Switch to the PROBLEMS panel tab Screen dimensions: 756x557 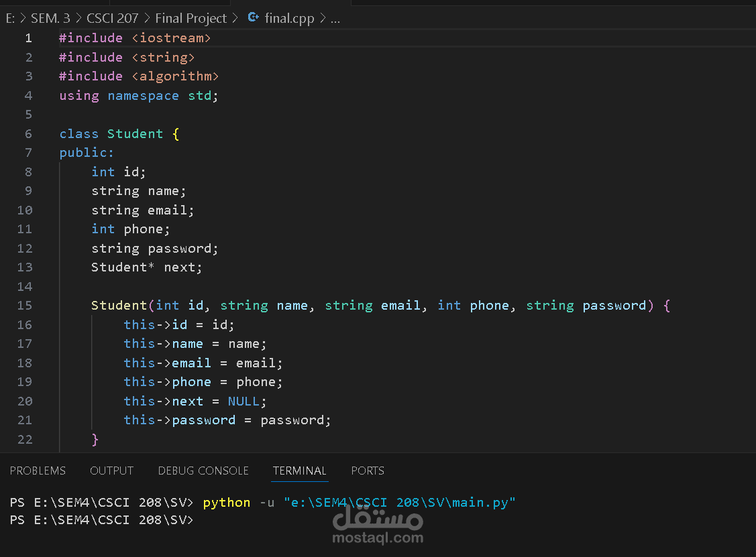38,471
